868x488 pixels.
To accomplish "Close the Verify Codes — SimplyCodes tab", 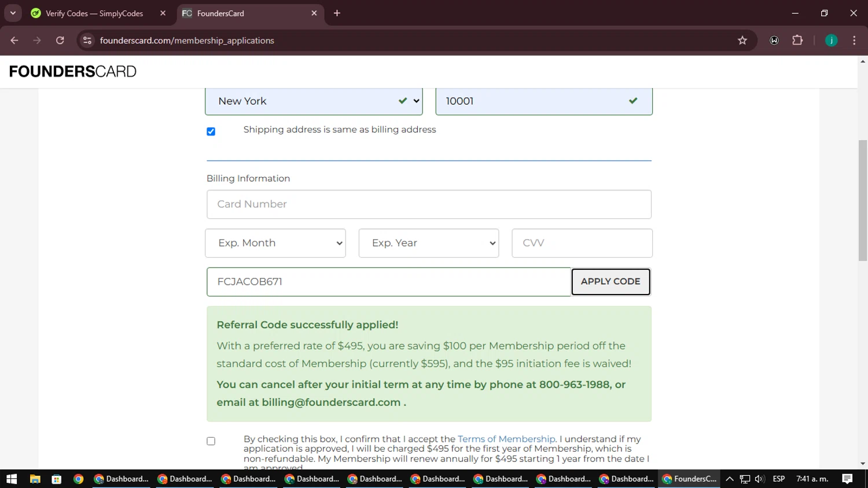I will pos(163,13).
